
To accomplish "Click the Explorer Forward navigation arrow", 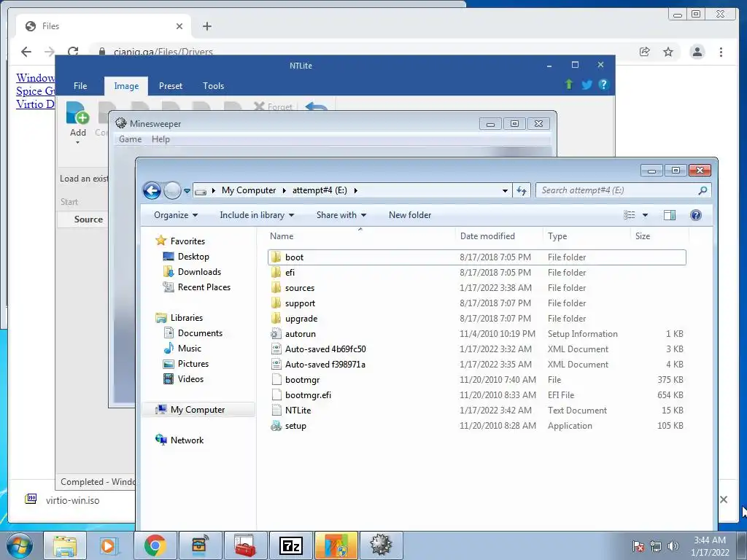I will point(172,191).
